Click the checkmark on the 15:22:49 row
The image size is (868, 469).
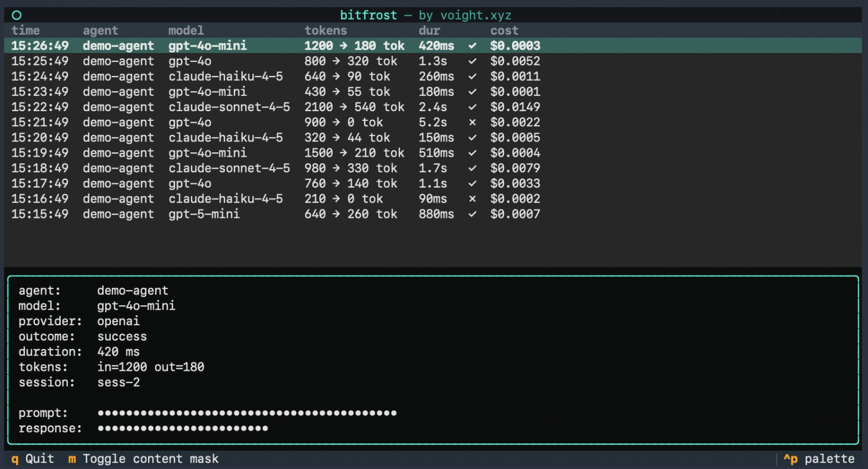coord(472,107)
